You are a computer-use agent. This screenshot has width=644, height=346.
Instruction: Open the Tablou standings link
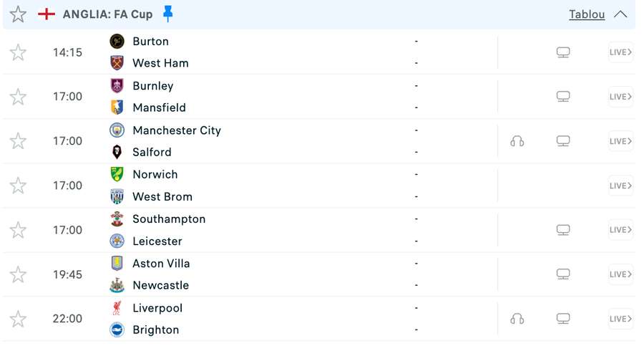(587, 14)
